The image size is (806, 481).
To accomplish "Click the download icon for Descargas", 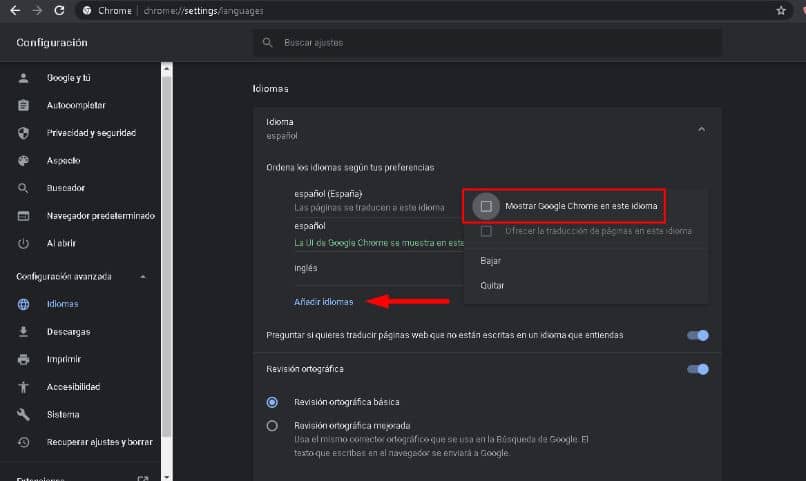I will tap(23, 332).
